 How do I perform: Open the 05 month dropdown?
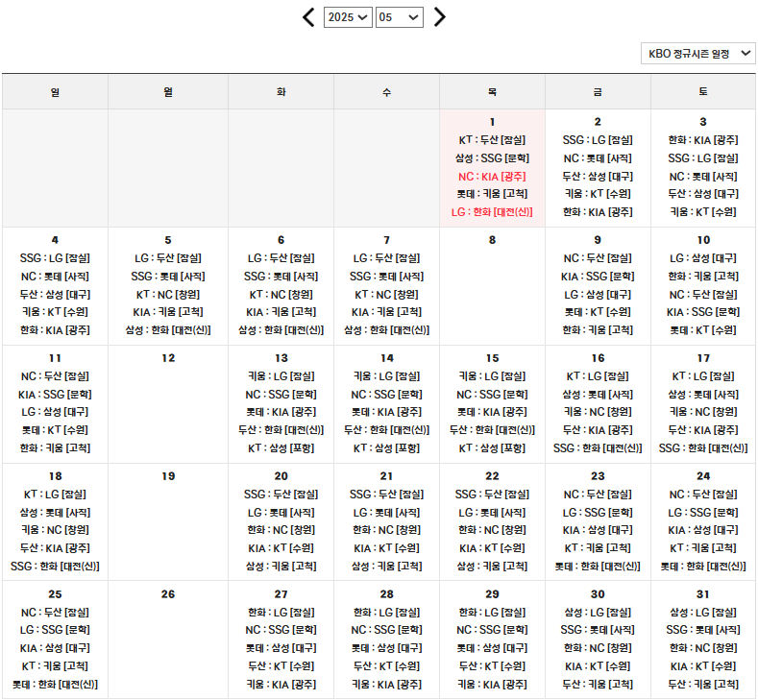400,17
